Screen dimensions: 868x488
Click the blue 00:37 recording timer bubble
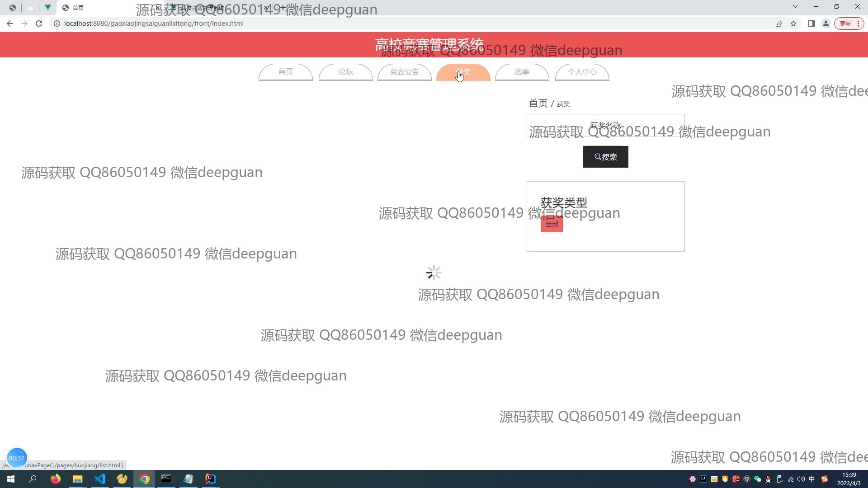coord(17,458)
